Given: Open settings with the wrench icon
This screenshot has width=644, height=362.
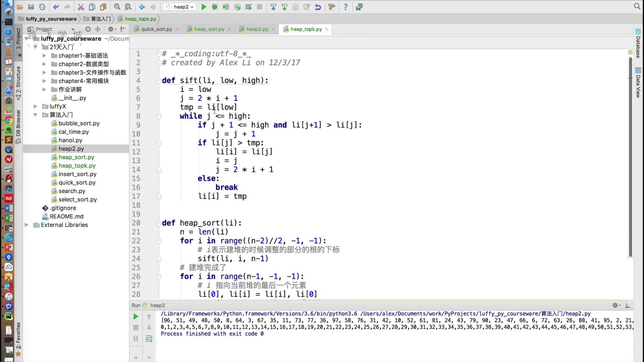Looking at the screenshot, I should pos(332,7).
